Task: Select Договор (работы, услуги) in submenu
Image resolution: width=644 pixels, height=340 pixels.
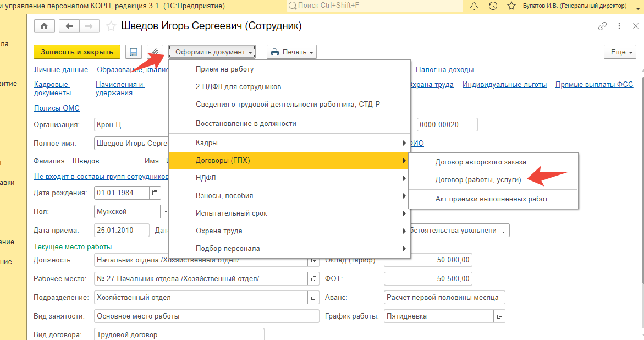Action: click(478, 179)
